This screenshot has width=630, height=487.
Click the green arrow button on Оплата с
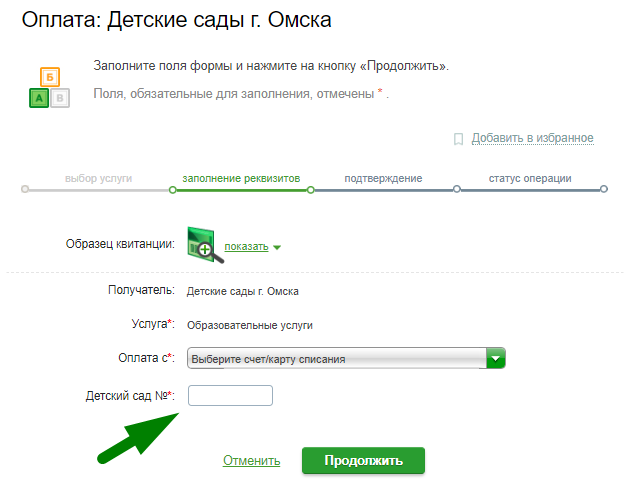click(x=496, y=358)
